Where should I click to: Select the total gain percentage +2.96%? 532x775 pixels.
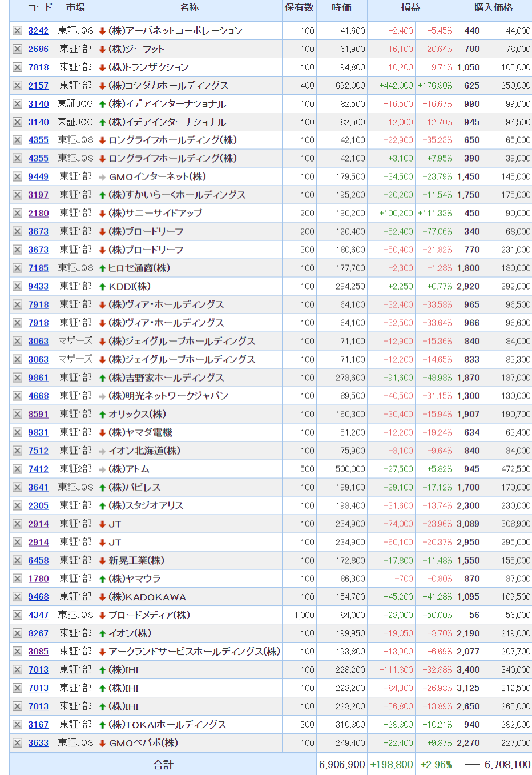[x=436, y=765]
